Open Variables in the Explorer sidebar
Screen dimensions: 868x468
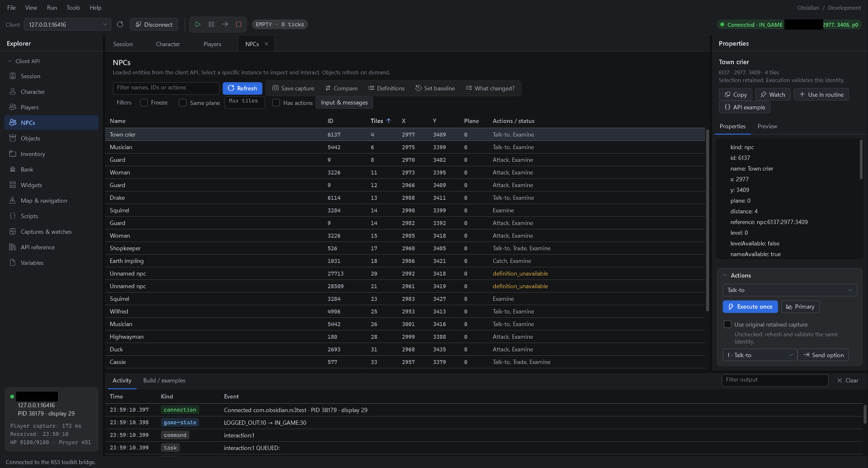(x=52, y=263)
